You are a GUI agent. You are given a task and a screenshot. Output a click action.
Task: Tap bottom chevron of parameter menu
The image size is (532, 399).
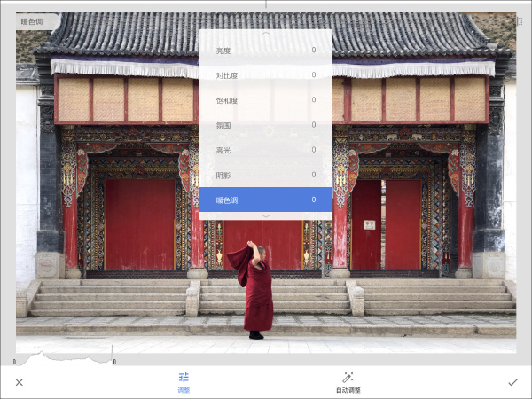(x=266, y=215)
